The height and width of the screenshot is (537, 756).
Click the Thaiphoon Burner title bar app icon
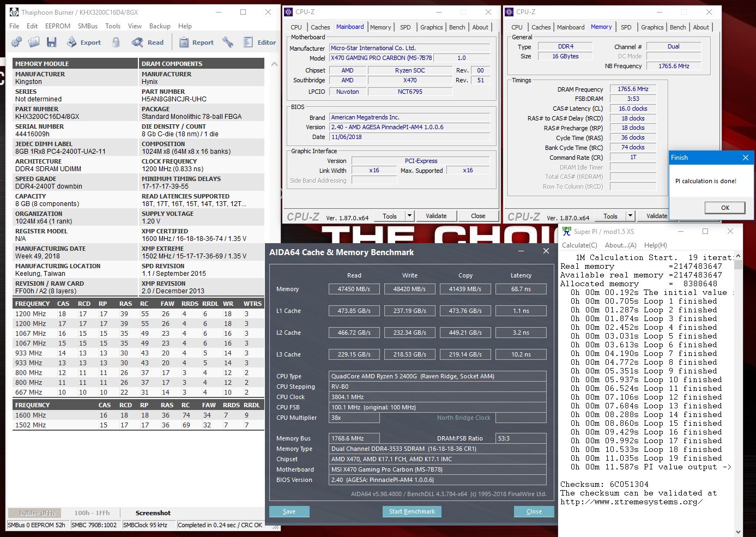[14, 11]
